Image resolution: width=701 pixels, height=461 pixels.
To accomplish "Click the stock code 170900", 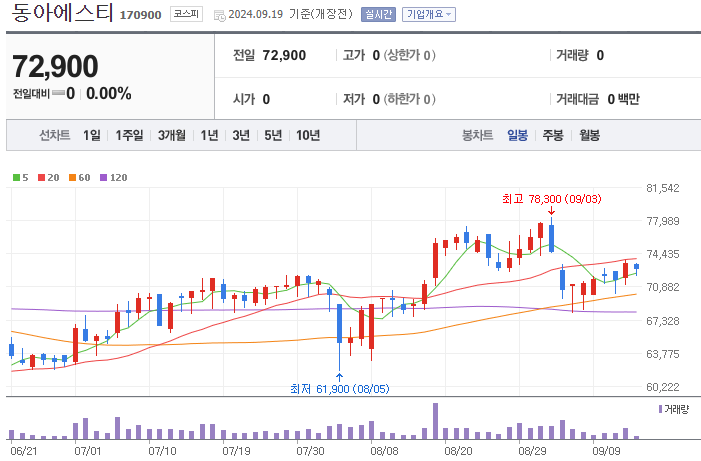I will click(x=140, y=15).
